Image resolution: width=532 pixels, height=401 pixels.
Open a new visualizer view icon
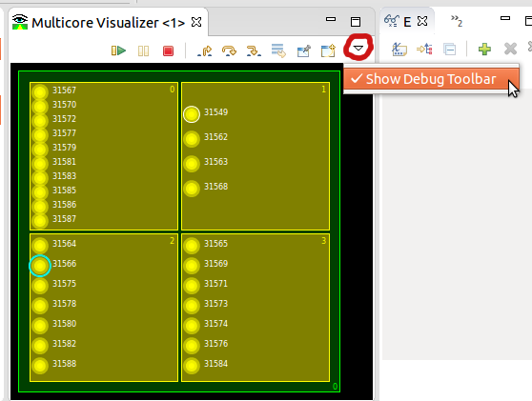[x=328, y=50]
